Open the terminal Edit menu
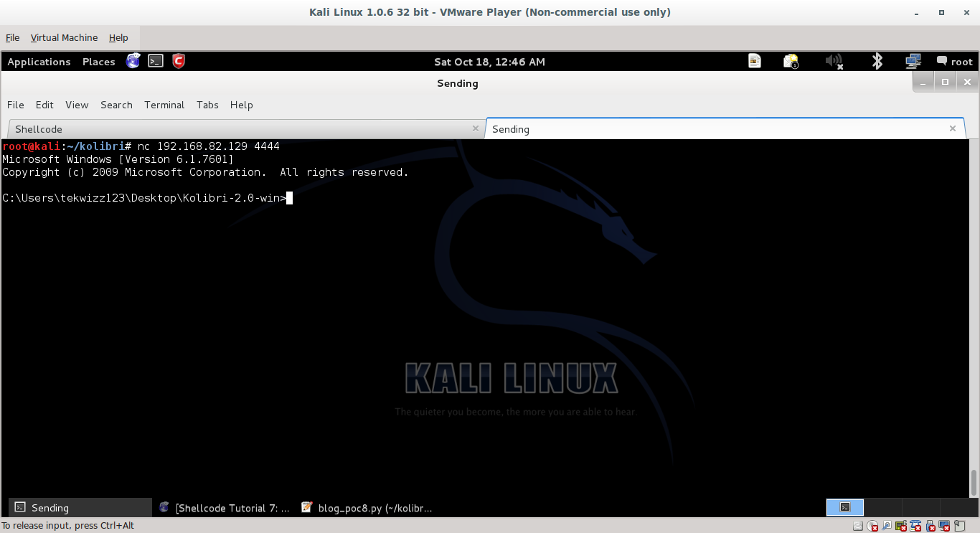The width and height of the screenshot is (980, 533). (44, 105)
